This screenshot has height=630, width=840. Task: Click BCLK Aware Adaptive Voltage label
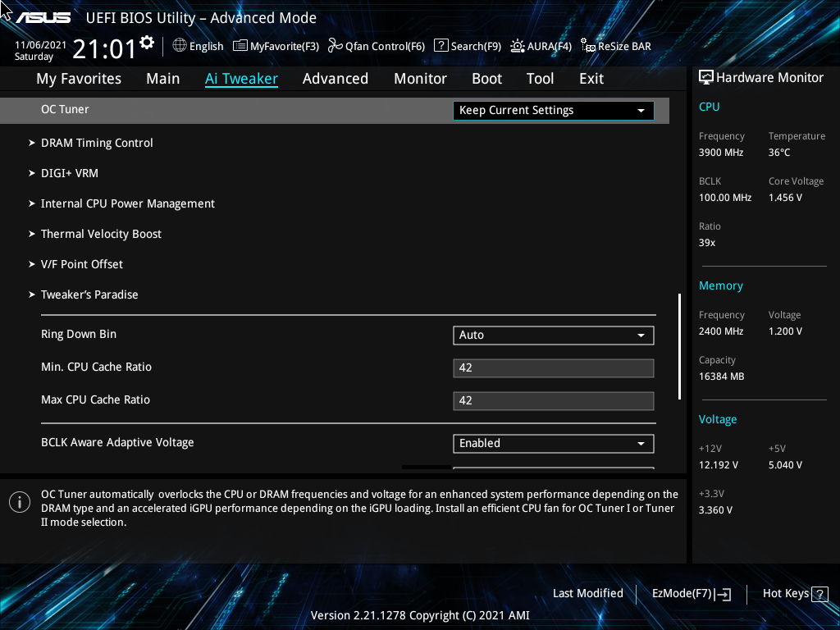(x=117, y=442)
